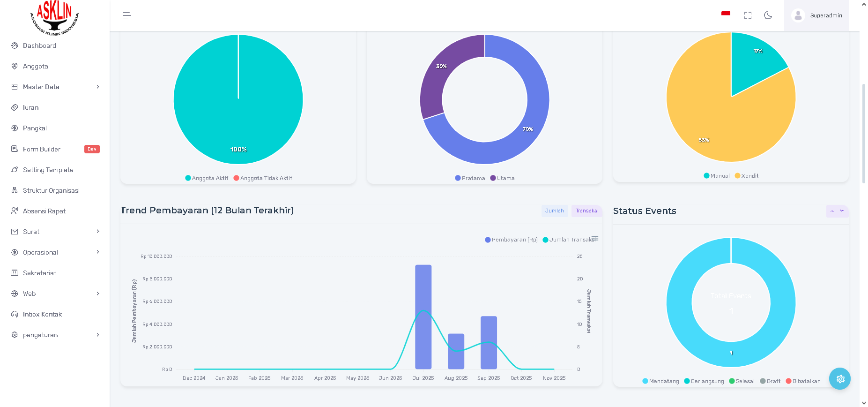Open Inbox Kontak from the sidebar
The image size is (868, 407).
(x=42, y=314)
